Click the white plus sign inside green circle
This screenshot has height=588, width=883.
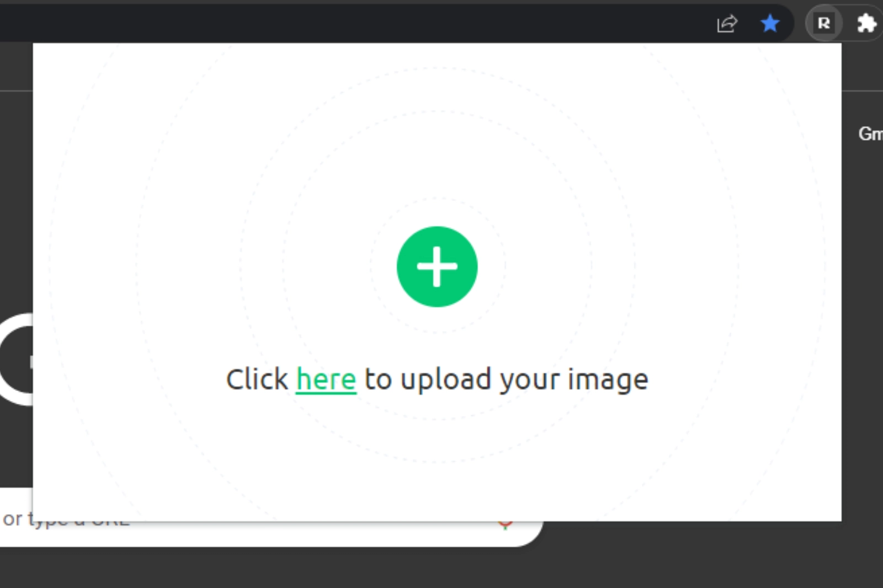click(437, 267)
